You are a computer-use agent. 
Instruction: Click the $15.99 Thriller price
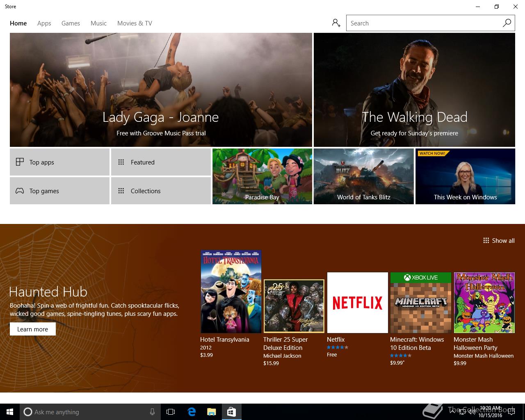click(x=271, y=363)
